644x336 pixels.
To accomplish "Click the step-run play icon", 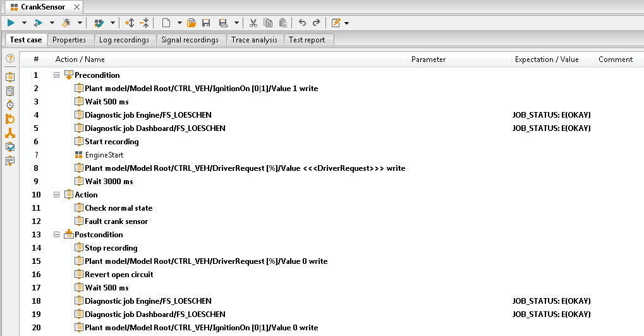I will [x=38, y=23].
